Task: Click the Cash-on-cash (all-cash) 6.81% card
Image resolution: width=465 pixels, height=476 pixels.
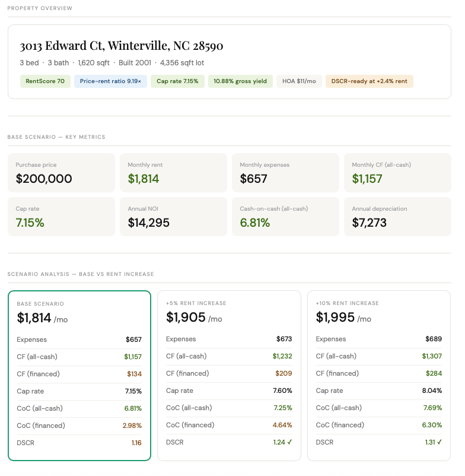Action: tap(285, 217)
